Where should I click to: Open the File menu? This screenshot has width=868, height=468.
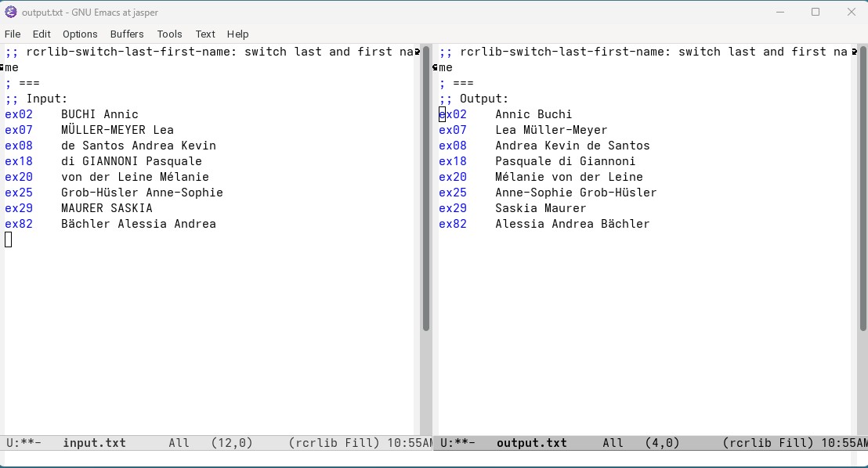(x=13, y=34)
